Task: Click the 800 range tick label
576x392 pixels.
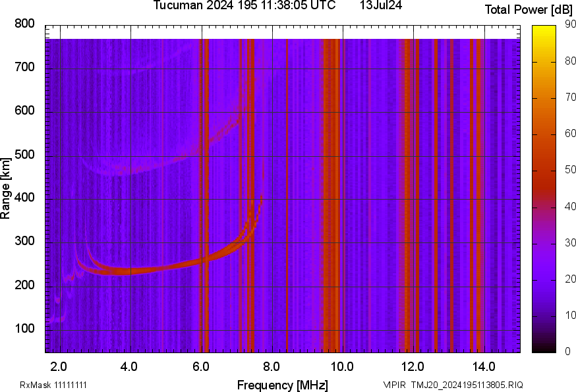Action: coord(24,24)
